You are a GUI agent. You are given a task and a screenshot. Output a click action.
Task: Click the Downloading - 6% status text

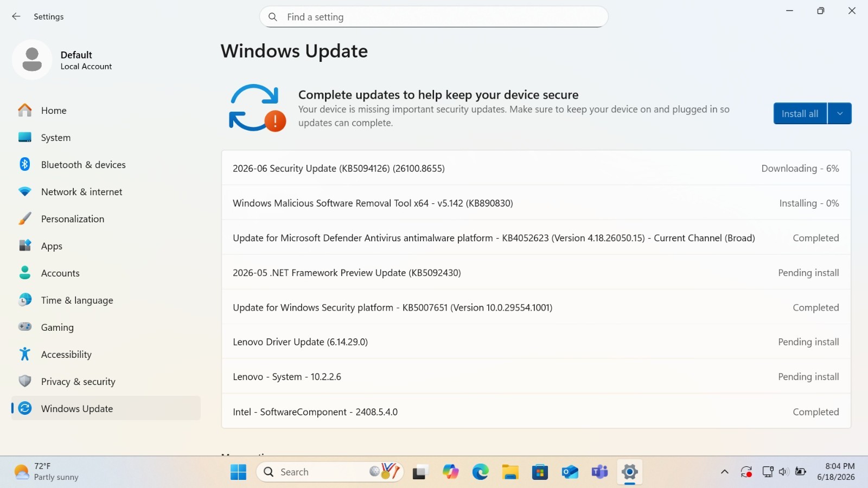click(x=800, y=168)
